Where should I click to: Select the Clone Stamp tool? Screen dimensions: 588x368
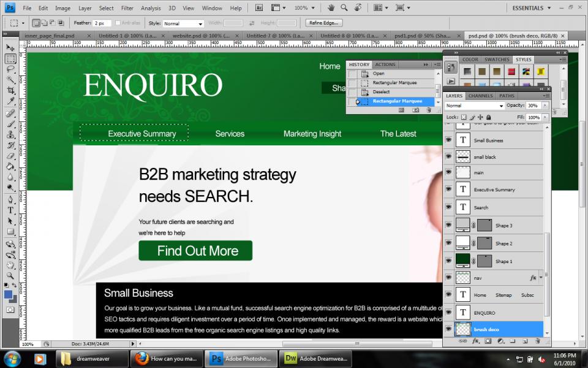(x=10, y=134)
